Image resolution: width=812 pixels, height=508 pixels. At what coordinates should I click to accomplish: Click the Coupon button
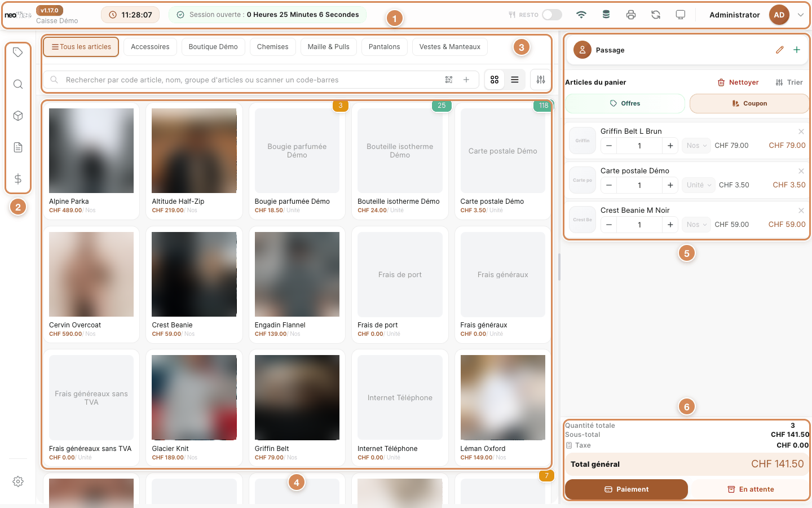coord(749,103)
